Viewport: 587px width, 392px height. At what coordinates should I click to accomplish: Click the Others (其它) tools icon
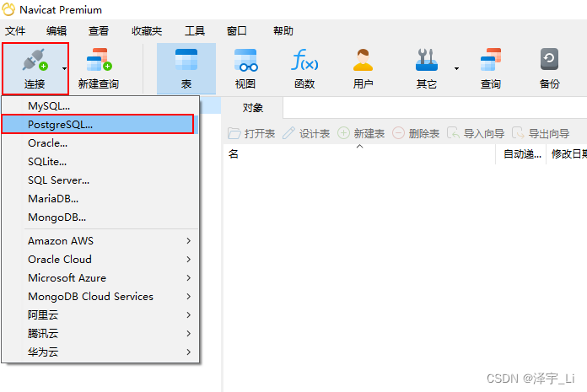427,60
